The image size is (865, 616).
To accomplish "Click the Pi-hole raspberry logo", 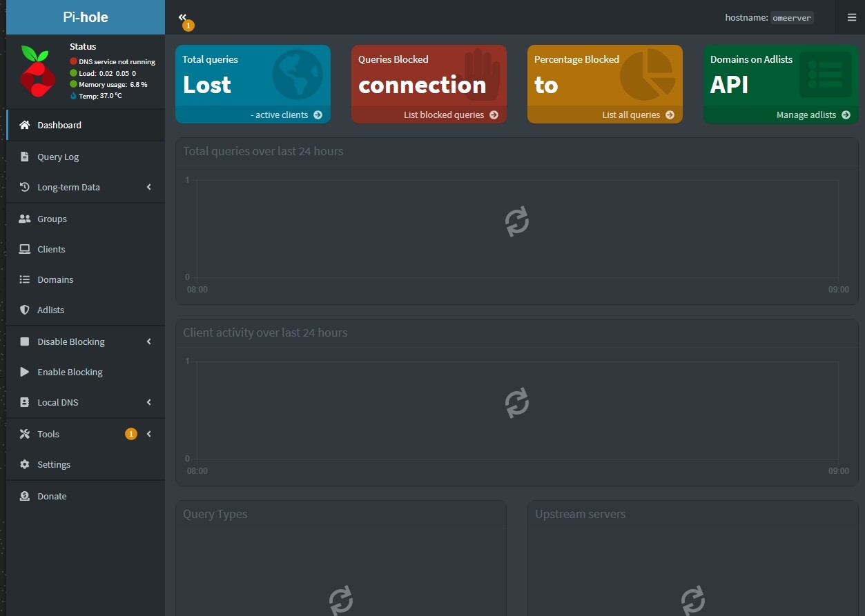I will (37, 71).
